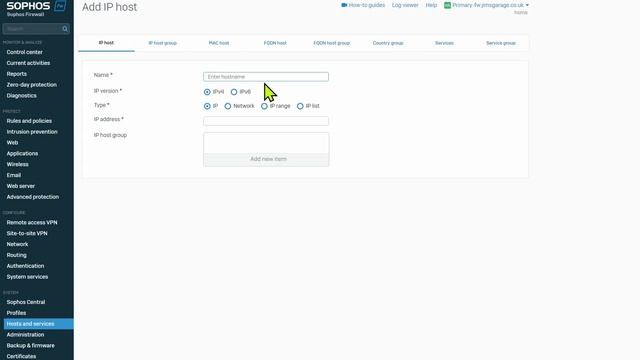The width and height of the screenshot is (640, 360).
Task: Choose the IP range type radio button
Action: (264, 106)
